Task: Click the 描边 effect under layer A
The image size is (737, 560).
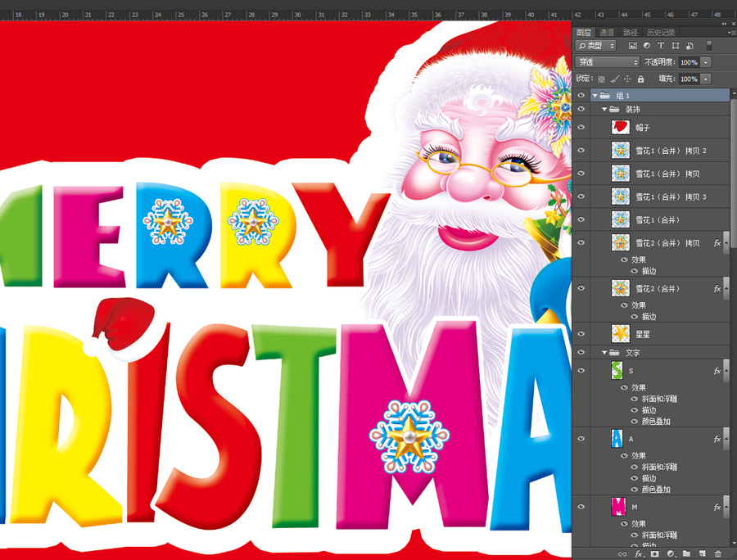Action: click(x=649, y=478)
